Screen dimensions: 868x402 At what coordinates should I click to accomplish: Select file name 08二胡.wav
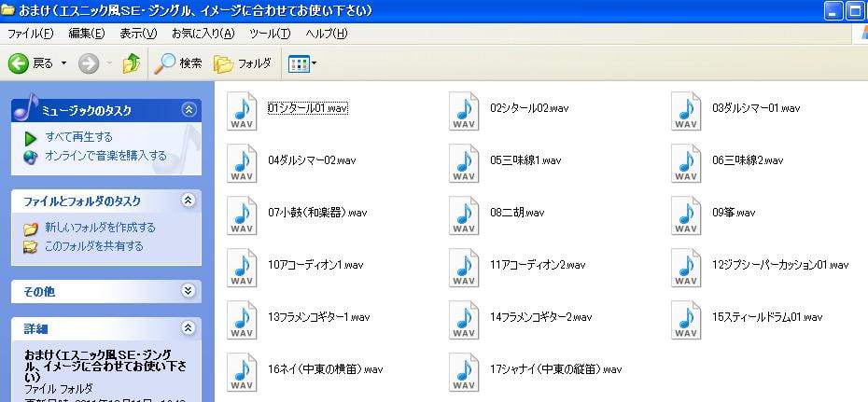coord(517,213)
